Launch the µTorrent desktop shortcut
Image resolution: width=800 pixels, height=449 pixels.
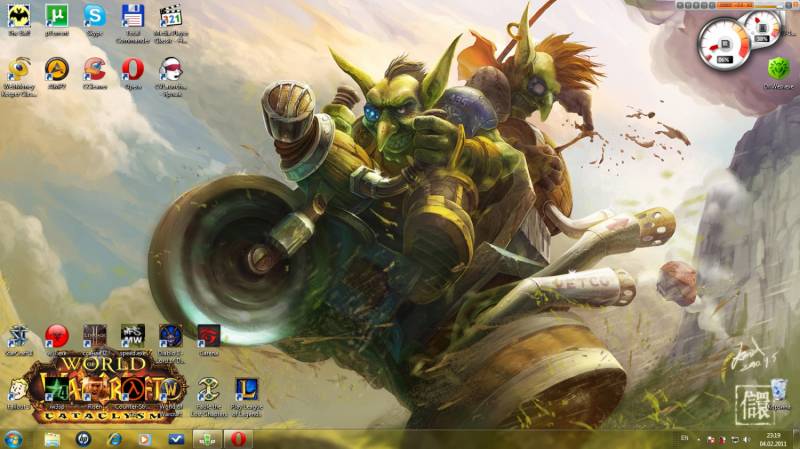coord(57,19)
